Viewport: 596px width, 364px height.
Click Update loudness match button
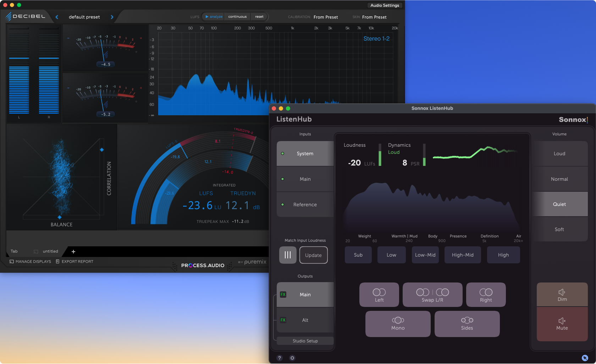pos(313,255)
